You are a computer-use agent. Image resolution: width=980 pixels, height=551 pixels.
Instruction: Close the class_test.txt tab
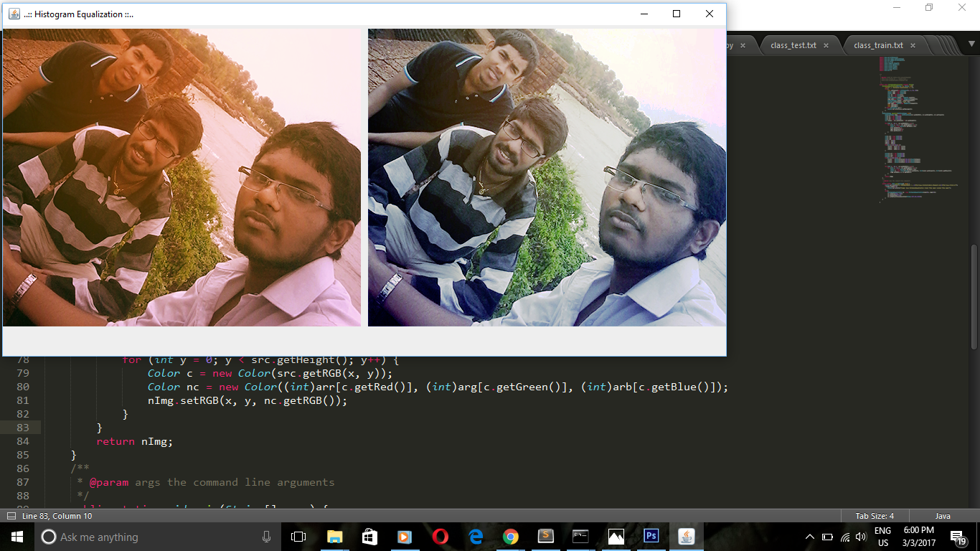point(826,45)
